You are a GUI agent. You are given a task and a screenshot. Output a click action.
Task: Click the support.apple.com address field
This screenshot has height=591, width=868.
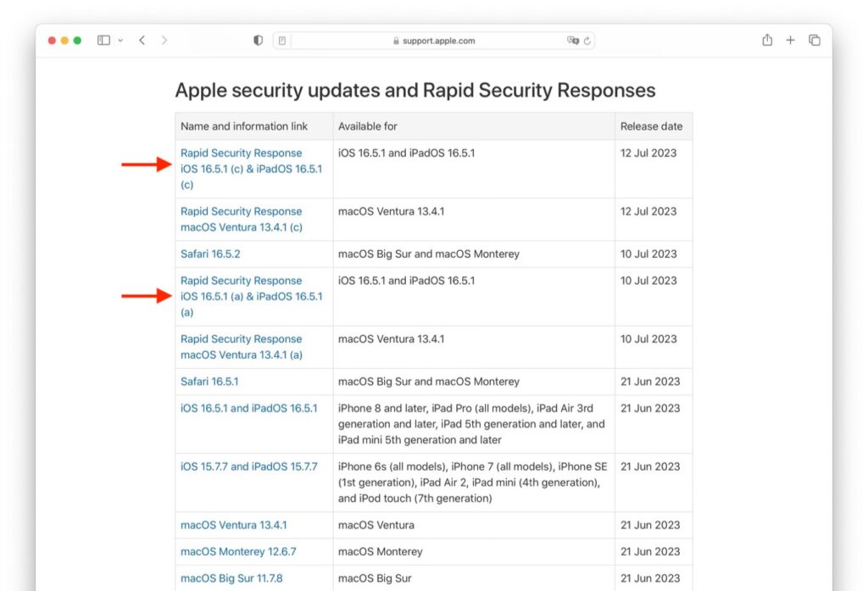tap(433, 41)
